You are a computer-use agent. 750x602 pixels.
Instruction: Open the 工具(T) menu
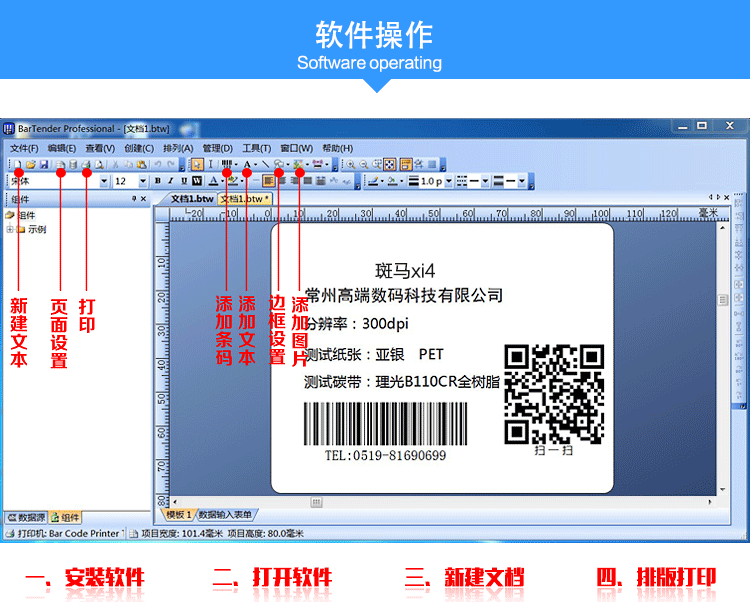[x=256, y=148]
